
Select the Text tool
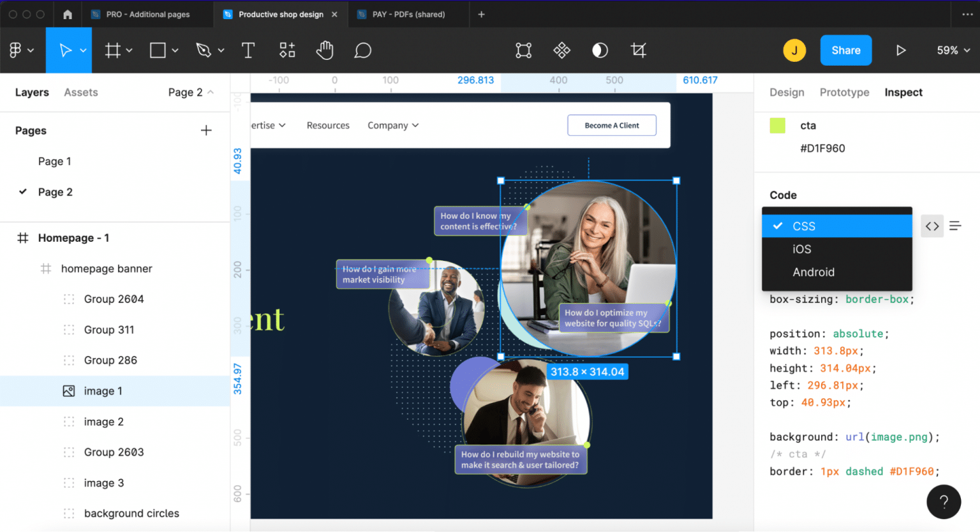(248, 50)
